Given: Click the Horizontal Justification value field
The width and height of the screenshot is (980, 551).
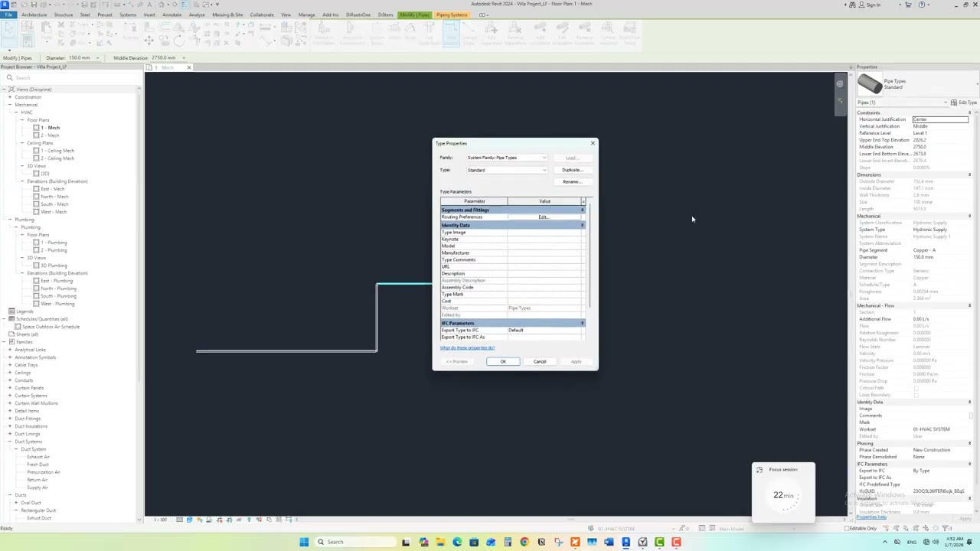Looking at the screenshot, I should pos(940,119).
